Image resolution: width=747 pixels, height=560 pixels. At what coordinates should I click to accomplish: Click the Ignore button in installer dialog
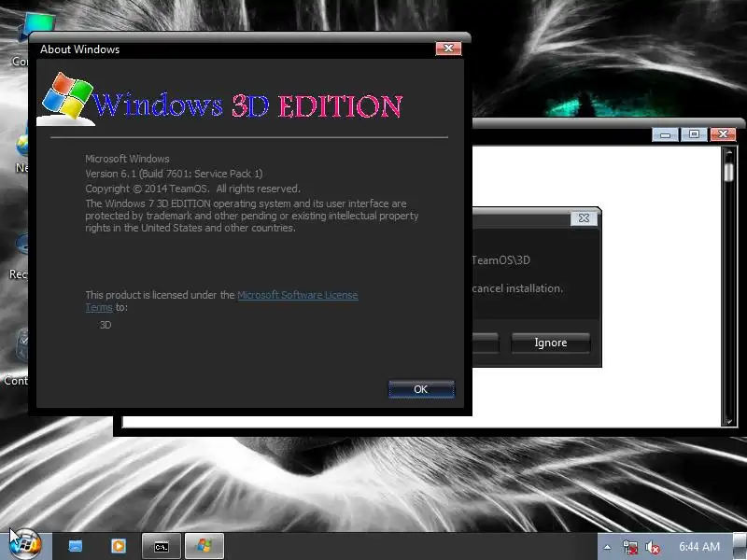[550, 343]
